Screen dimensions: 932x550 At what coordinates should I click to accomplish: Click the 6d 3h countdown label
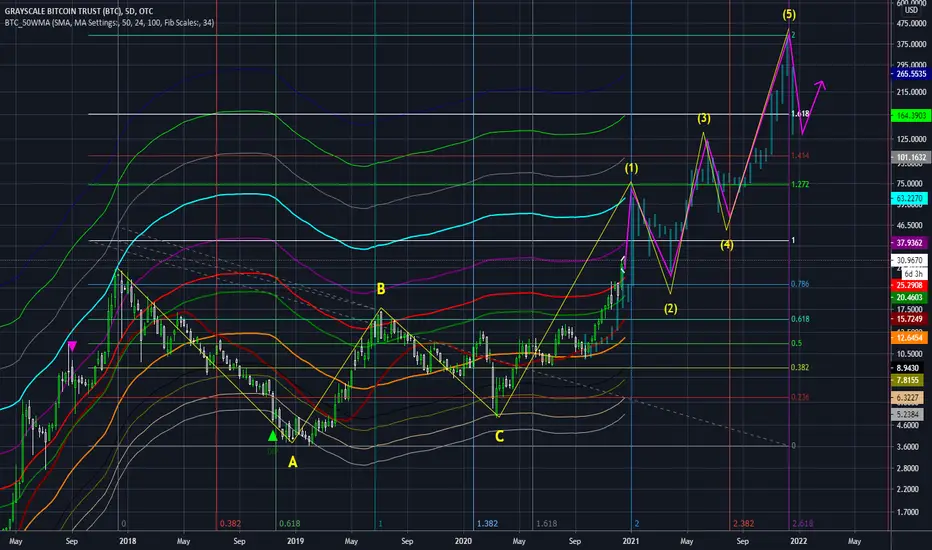(914, 274)
